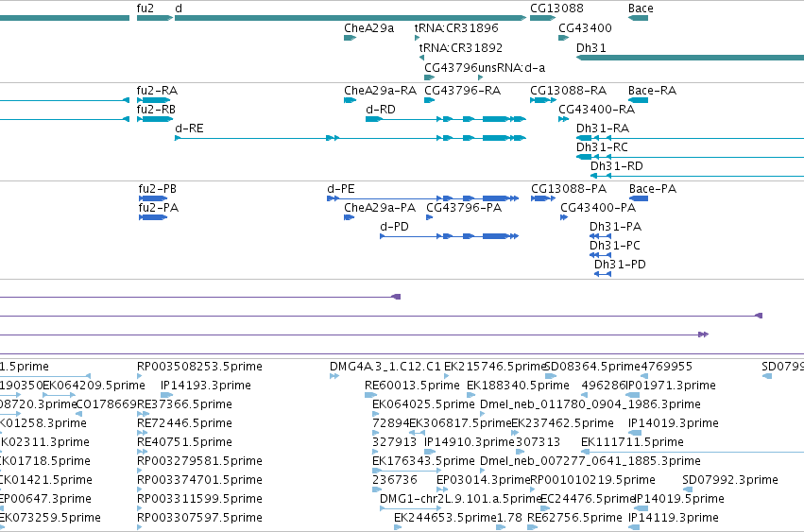Image resolution: width=804 pixels, height=532 pixels.
Task: Select protein Bace-PA
Action: click(x=639, y=198)
